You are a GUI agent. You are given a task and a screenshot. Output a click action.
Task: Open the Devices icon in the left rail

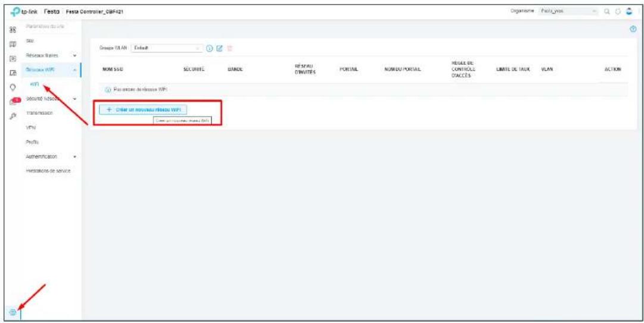coord(13,73)
